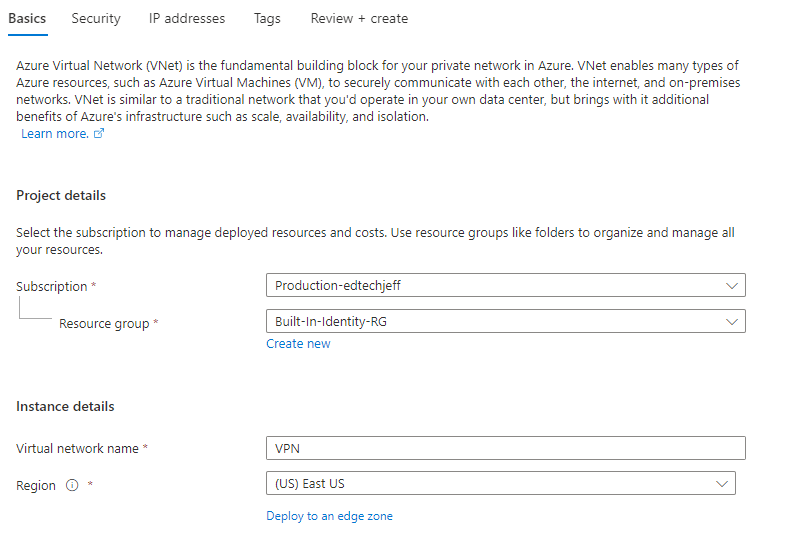
Task: Open the Production-edtechjeff subscription dropdown
Action: [505, 286]
